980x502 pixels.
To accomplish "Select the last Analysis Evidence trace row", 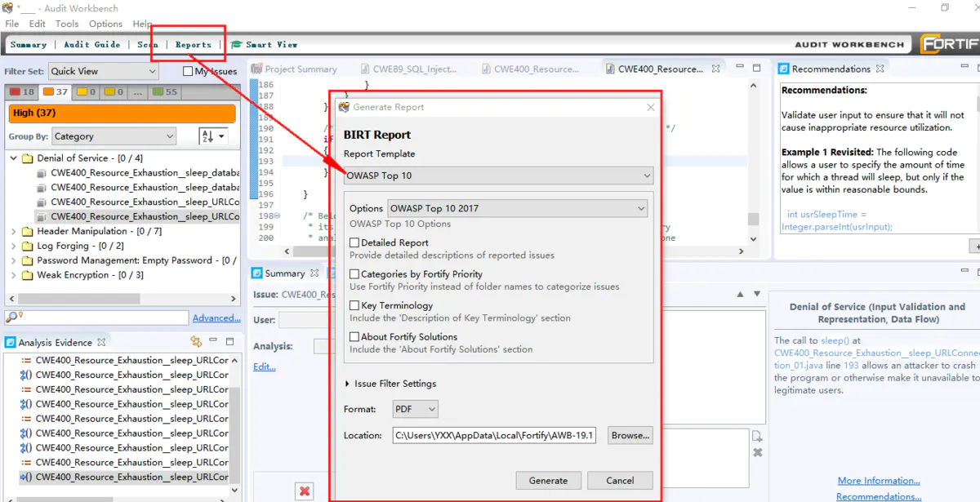I will (123, 478).
